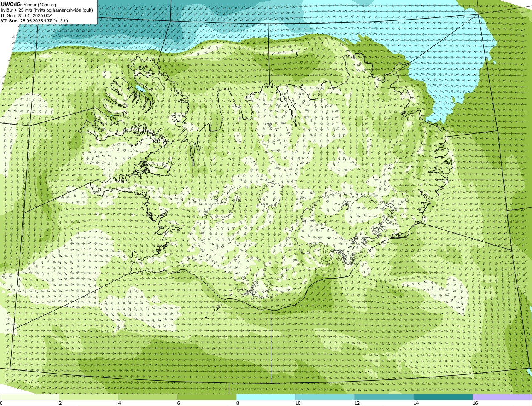Click the "16" label on the wind scale
This screenshot has width=532, height=406.
[475, 403]
